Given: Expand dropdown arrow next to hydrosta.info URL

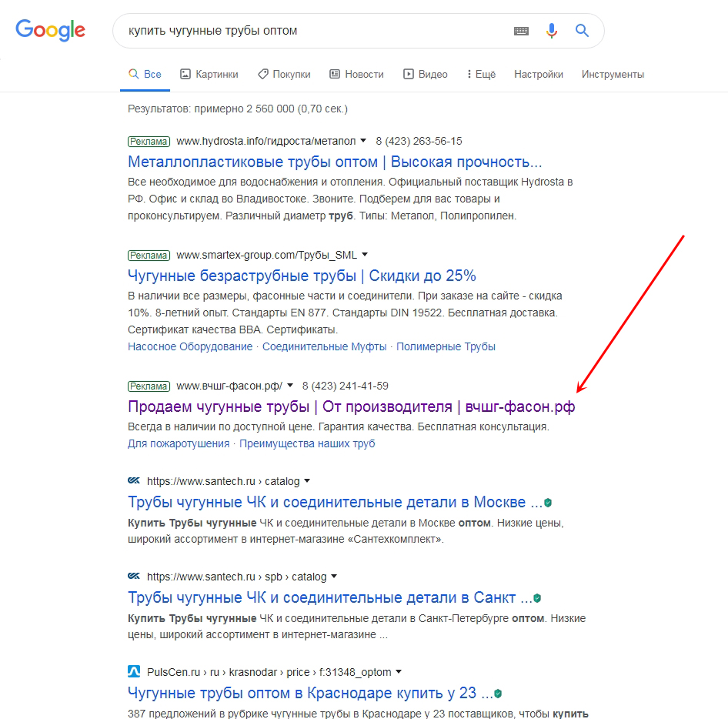Looking at the screenshot, I should click(x=363, y=141).
